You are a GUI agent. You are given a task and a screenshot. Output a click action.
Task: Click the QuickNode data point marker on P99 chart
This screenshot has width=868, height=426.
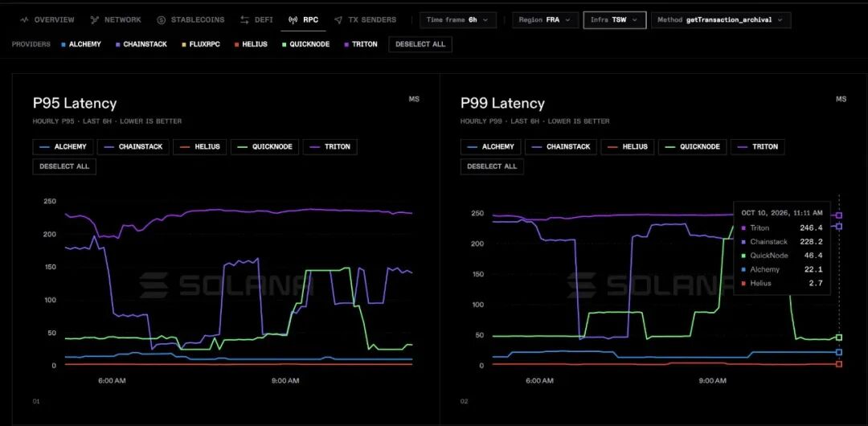pos(839,338)
